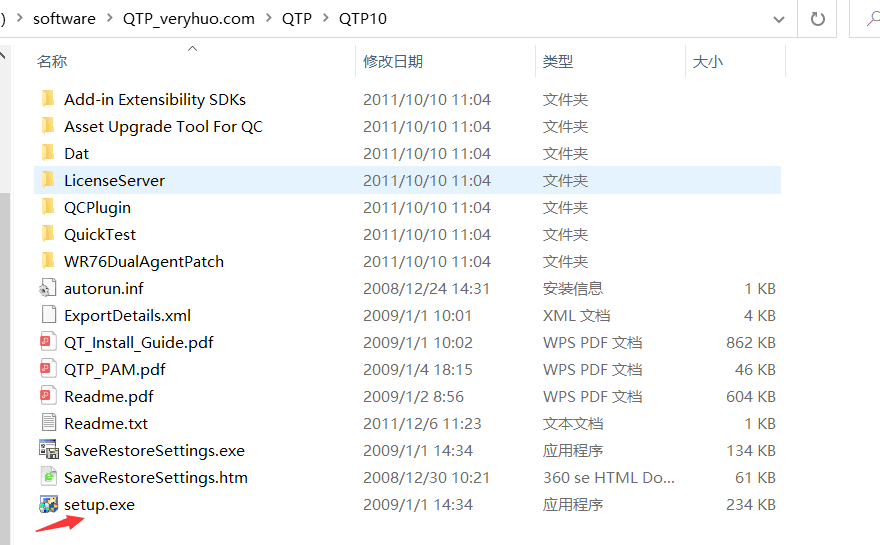Select the QTP_PAM.pdf file name
The width and height of the screenshot is (880, 545).
(114, 369)
